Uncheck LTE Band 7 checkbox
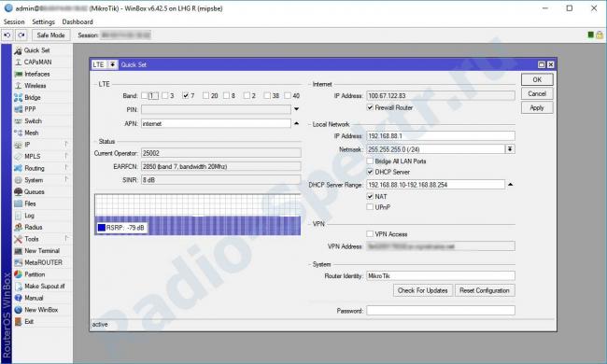The image size is (607, 364). tap(186, 95)
